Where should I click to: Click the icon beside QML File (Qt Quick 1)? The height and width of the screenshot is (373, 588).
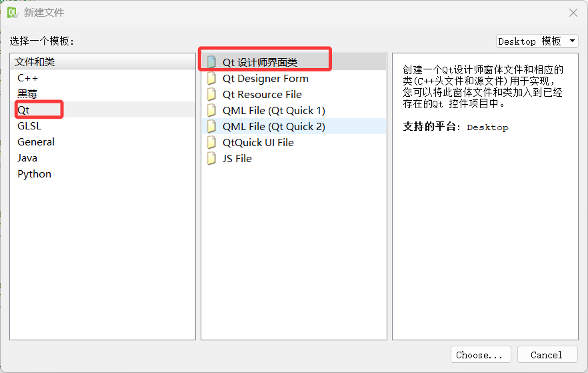click(211, 110)
